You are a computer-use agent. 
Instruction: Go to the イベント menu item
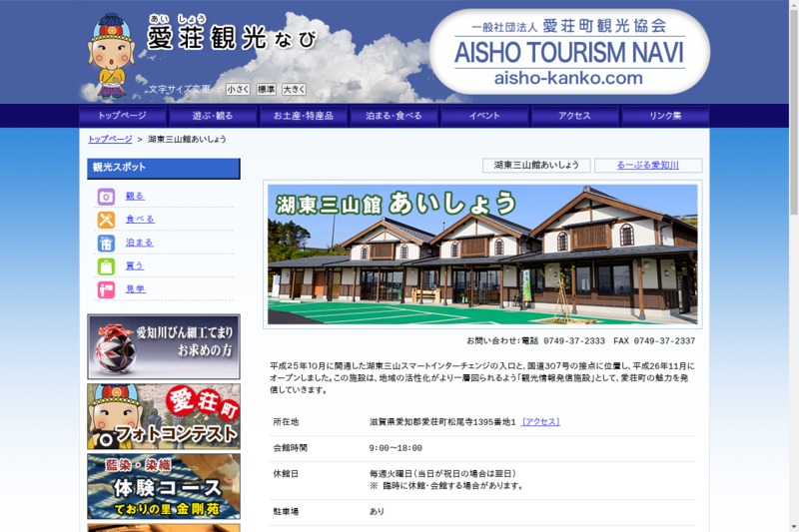tap(484, 116)
